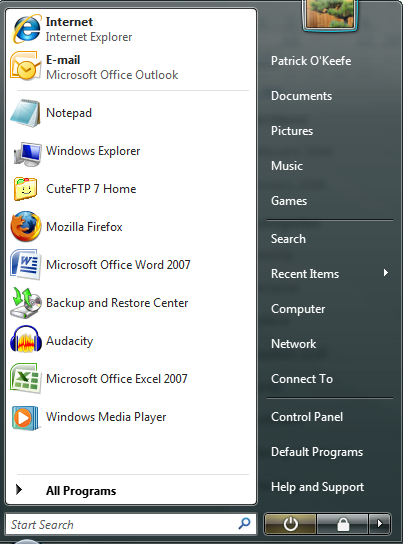Screen dimensions: 403x544
Task: Expand All Programs arrow
Action: tap(19, 490)
